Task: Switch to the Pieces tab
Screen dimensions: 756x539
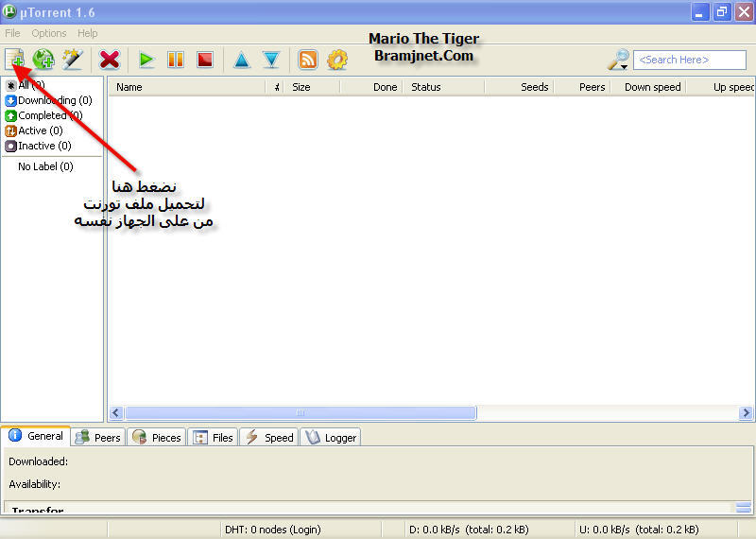Action: click(x=157, y=438)
